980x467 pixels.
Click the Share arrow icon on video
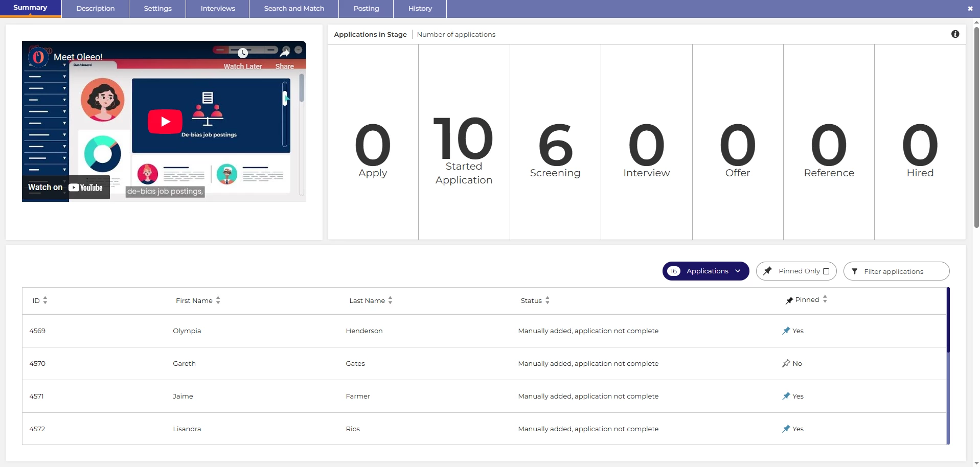click(285, 53)
